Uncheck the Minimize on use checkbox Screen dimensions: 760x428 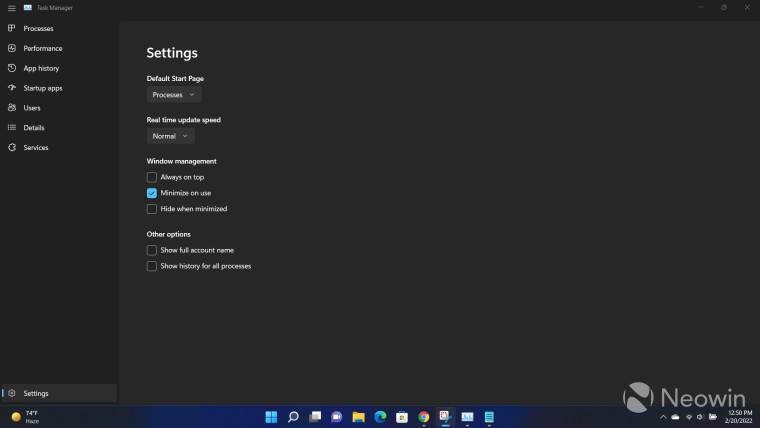click(x=152, y=193)
